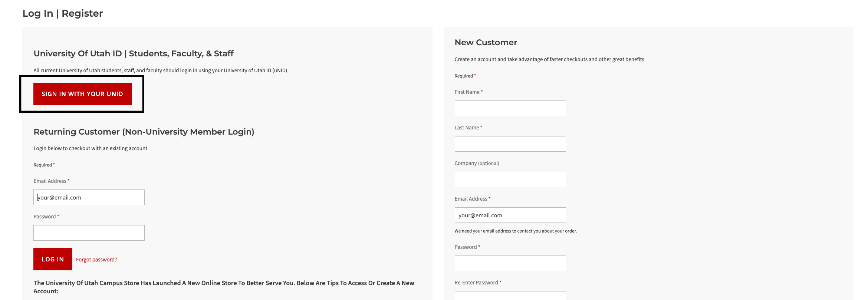The width and height of the screenshot is (868, 300).
Task: Open the Forgot password? link
Action: click(x=96, y=260)
